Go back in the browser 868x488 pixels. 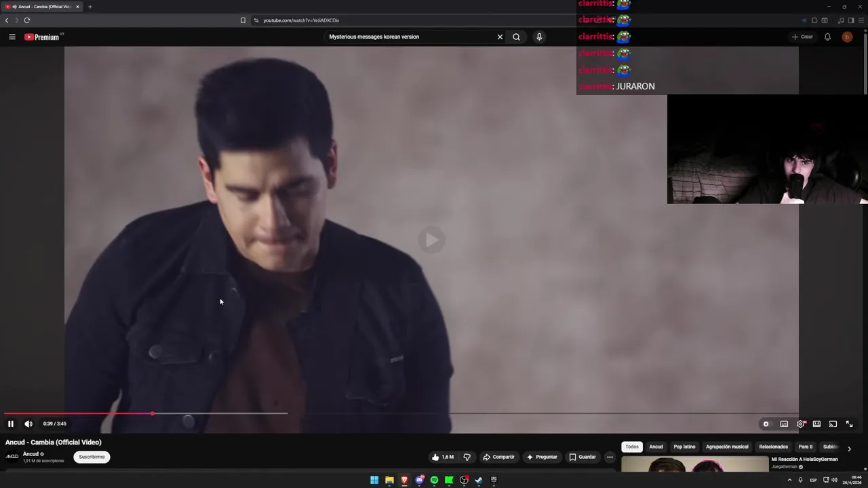7,20
